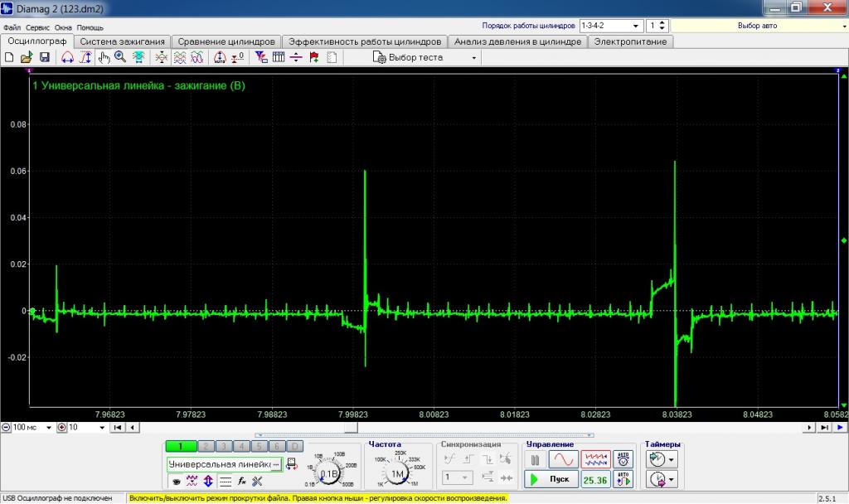This screenshot has width=849, height=504.
Task: Open a file with the folder icon
Action: click(26, 57)
